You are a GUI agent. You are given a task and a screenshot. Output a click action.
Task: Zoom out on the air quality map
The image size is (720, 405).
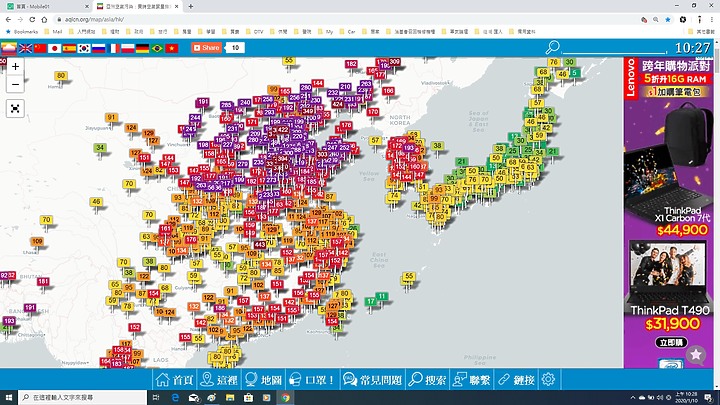[15, 84]
